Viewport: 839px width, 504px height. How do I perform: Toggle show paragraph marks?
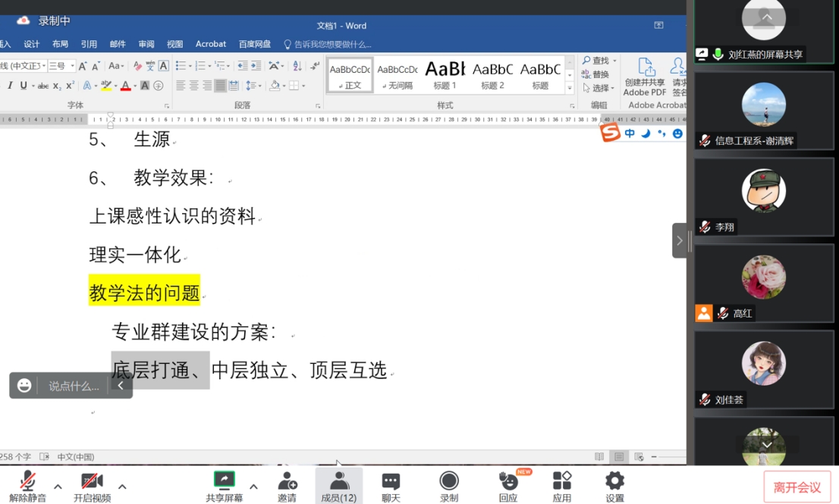(315, 66)
